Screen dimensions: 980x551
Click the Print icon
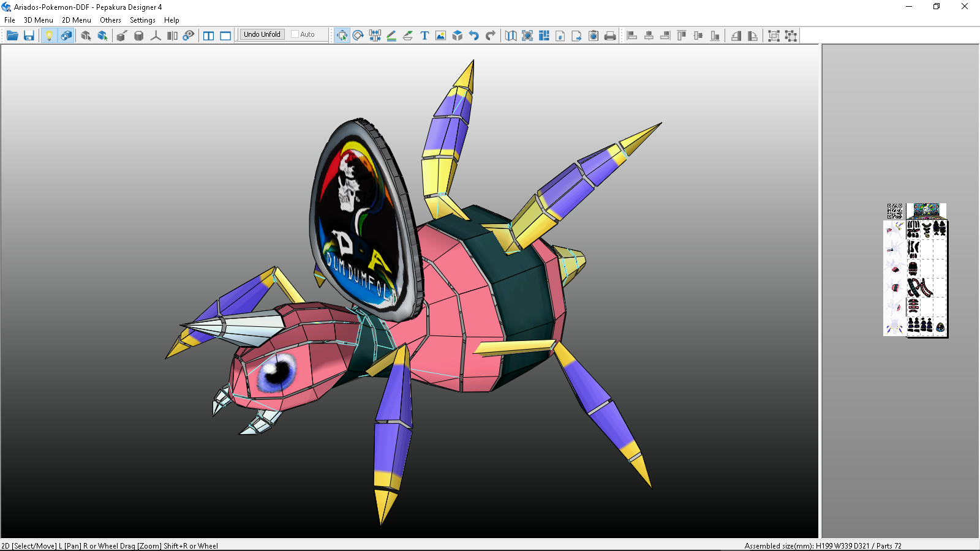click(610, 36)
